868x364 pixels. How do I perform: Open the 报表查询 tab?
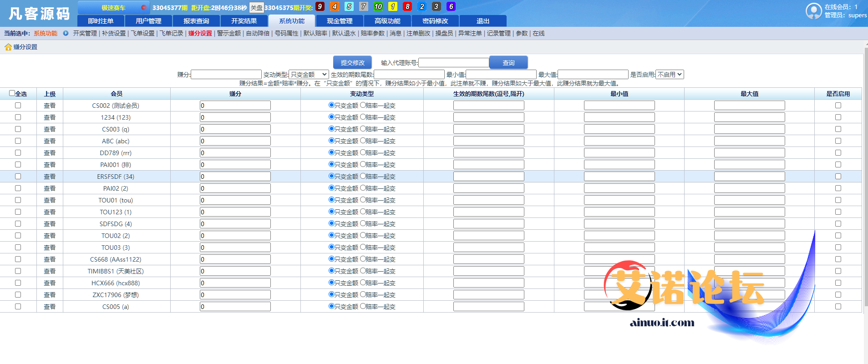(196, 21)
